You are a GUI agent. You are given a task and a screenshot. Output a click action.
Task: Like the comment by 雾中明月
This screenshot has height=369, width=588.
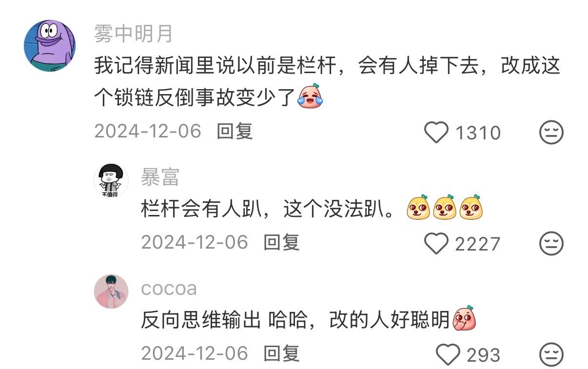pos(436,132)
